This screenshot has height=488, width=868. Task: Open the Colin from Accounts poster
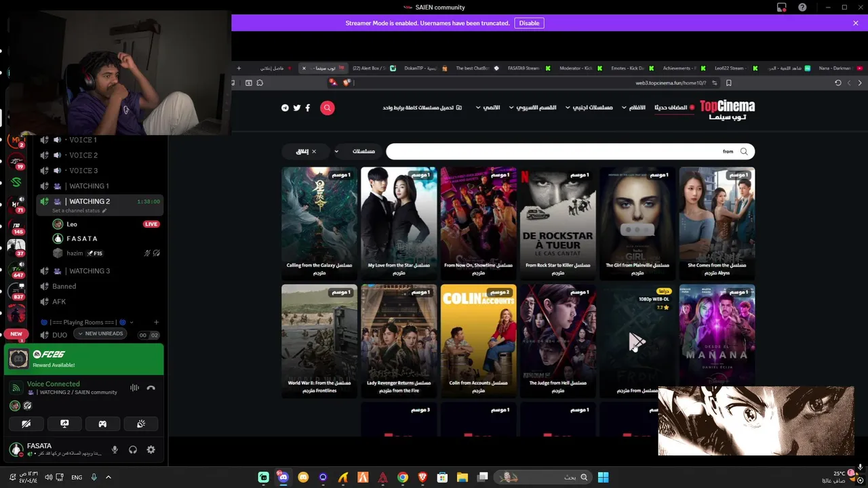pos(478,340)
